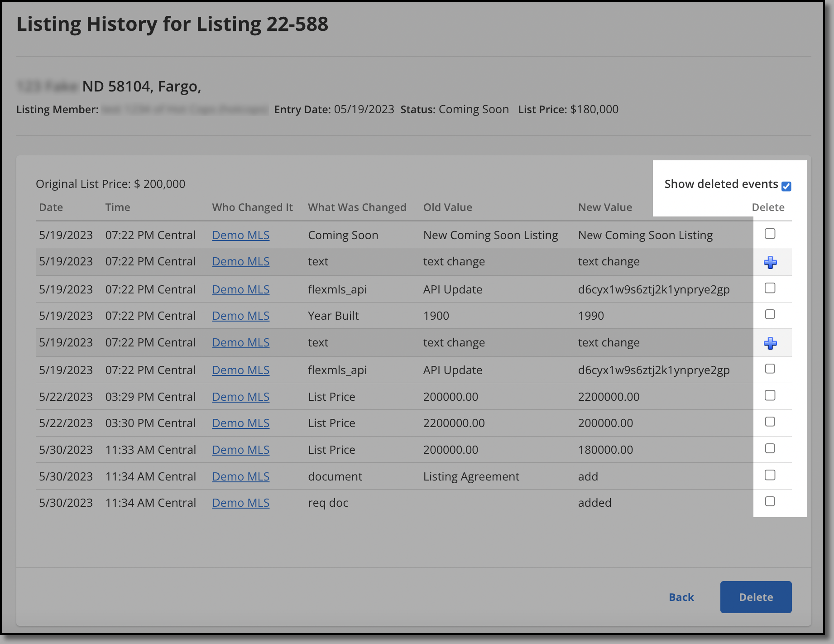Select the 2200000.00 new value cell
Viewport: 834px width, 644px height.
coord(609,397)
